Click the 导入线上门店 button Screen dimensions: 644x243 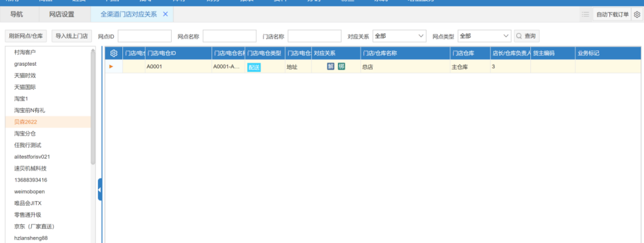(x=72, y=36)
